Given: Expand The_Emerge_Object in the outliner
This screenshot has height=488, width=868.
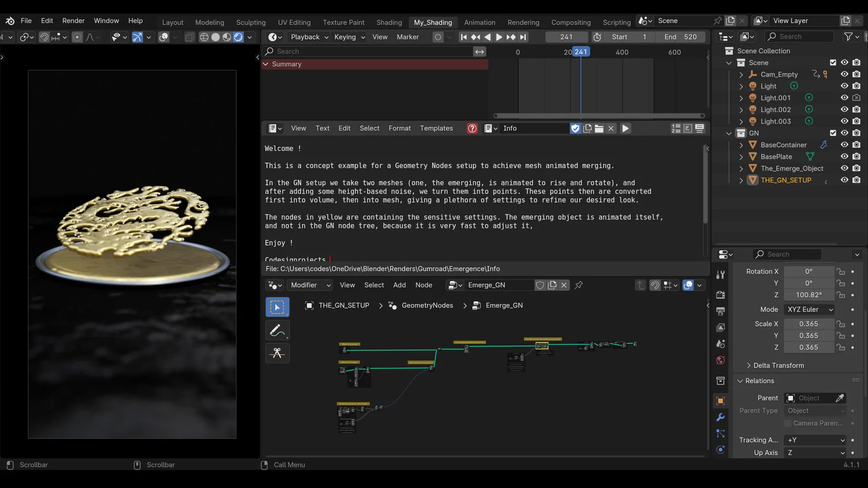Looking at the screenshot, I should coord(741,168).
